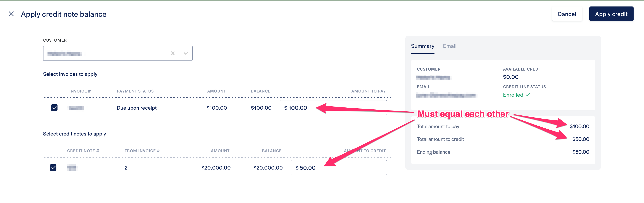The width and height of the screenshot is (644, 203).
Task: Uncheck the Due upon receipt invoice checkbox
Action: pos(54,108)
